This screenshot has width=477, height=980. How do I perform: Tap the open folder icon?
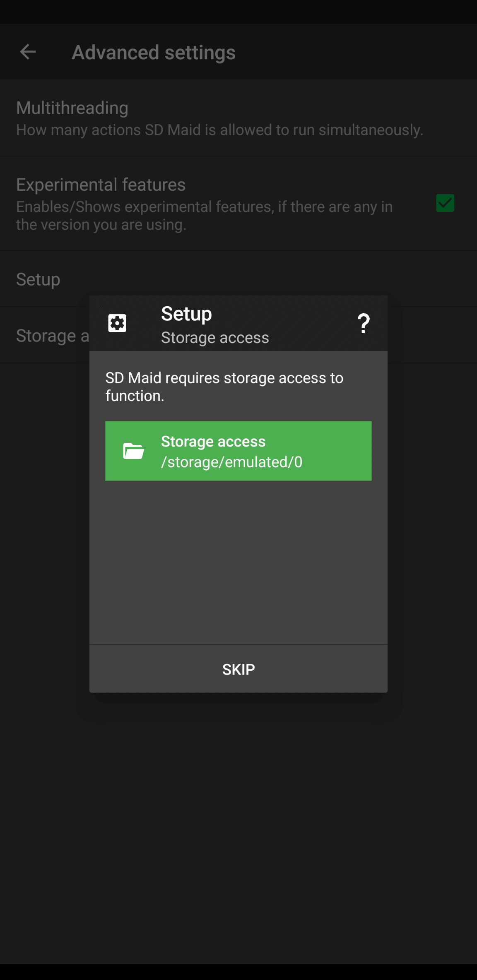pos(133,451)
